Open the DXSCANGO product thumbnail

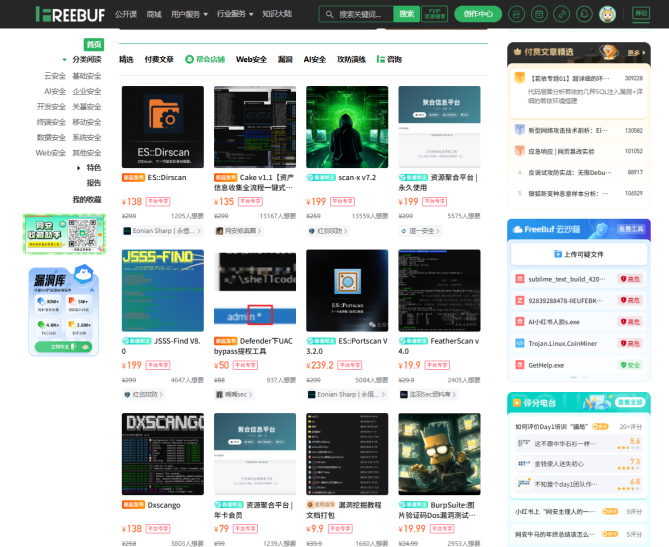point(163,454)
